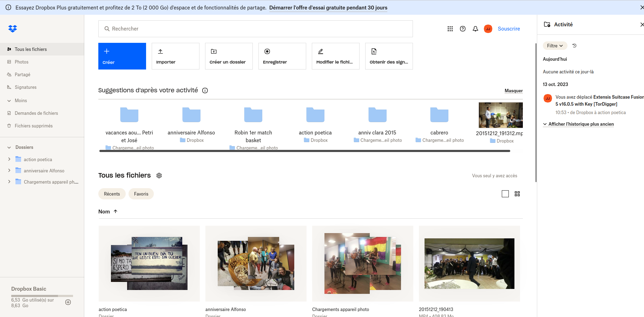This screenshot has width=644, height=317.
Task: Open suggested video 20151212_191312 thumbnail
Action: 501,115
